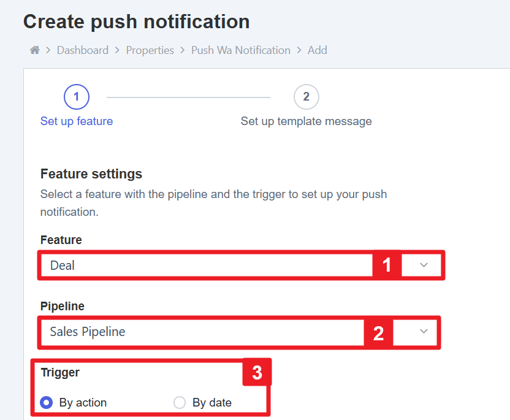
Task: Click the red number 1 annotation badge
Action: pyautogui.click(x=387, y=265)
